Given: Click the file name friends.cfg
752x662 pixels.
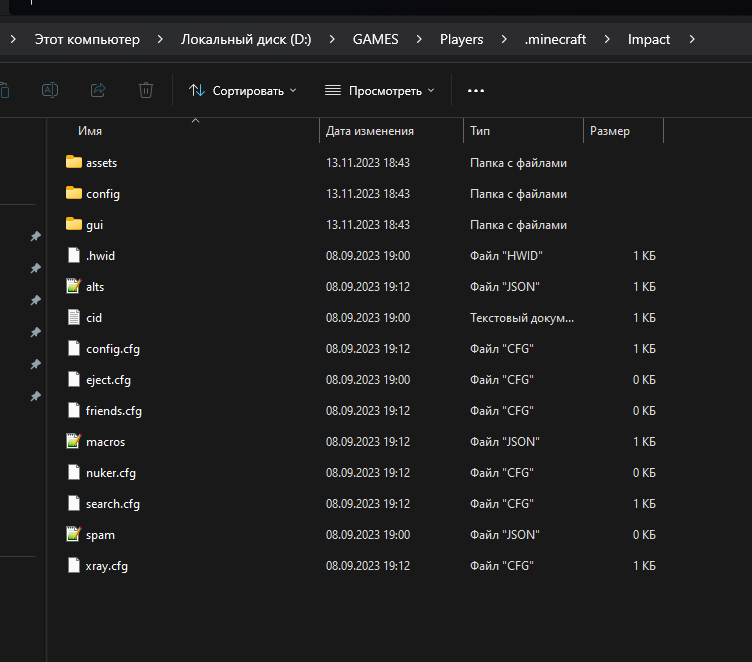Looking at the screenshot, I should pos(114,411).
